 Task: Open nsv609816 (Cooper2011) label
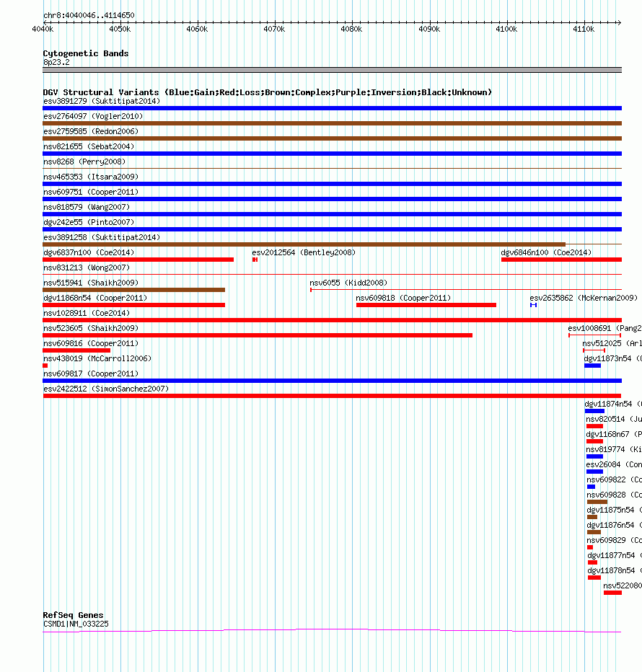[x=91, y=343]
